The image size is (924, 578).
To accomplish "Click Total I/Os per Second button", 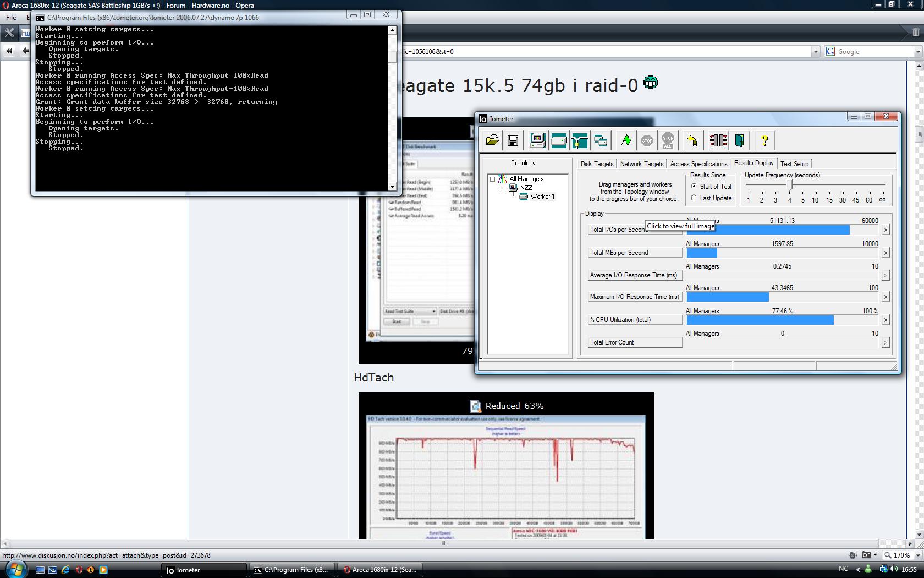I will coord(635,230).
